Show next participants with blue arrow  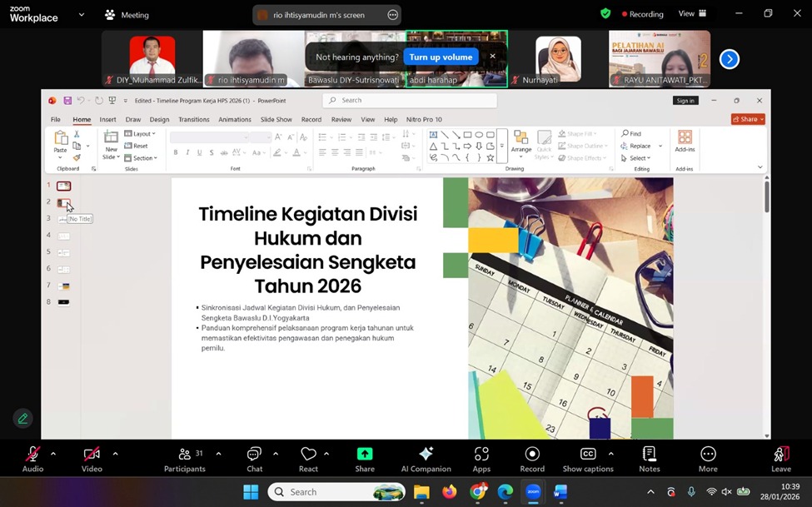tap(730, 59)
